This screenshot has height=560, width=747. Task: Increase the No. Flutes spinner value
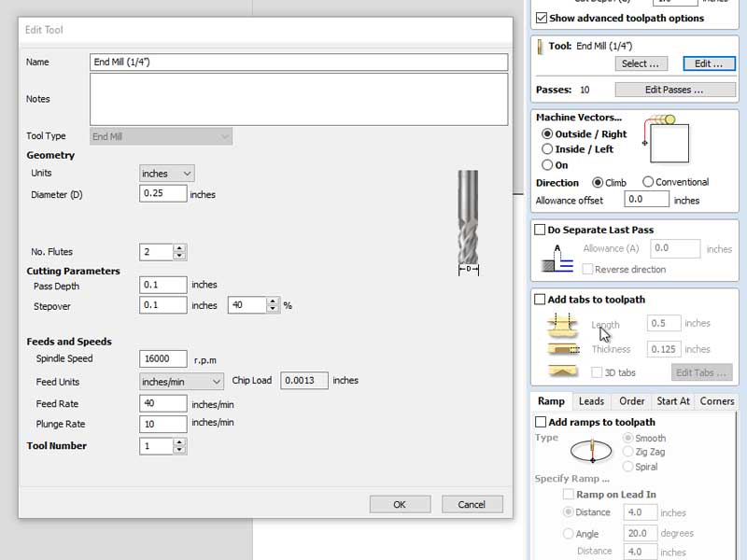coord(179,248)
